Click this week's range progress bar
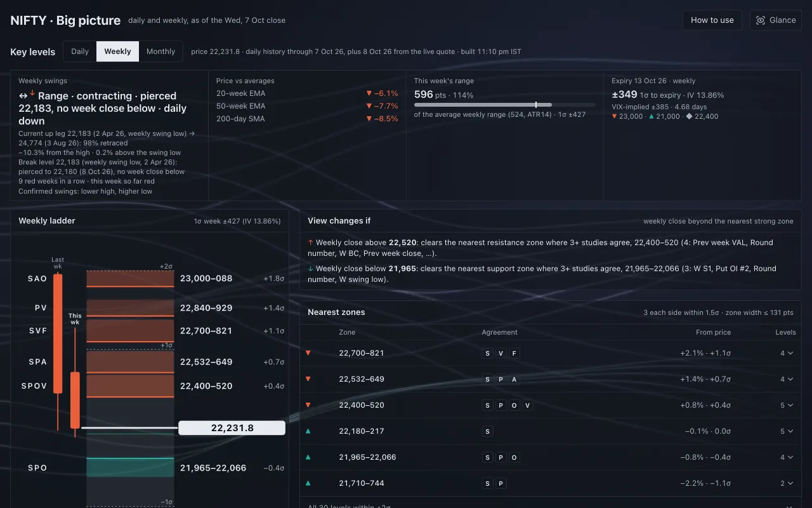 [x=504, y=105]
